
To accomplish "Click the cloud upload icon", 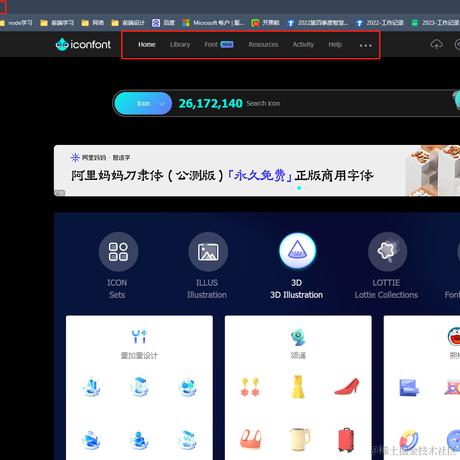I will coord(436,44).
